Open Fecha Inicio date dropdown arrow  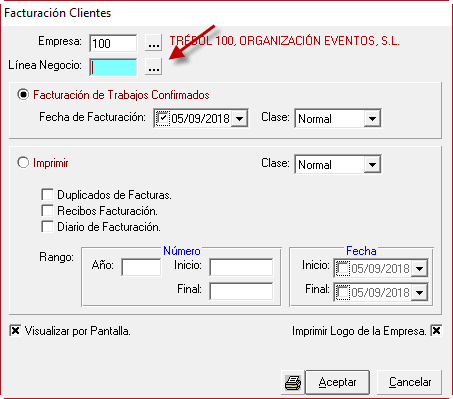click(419, 269)
